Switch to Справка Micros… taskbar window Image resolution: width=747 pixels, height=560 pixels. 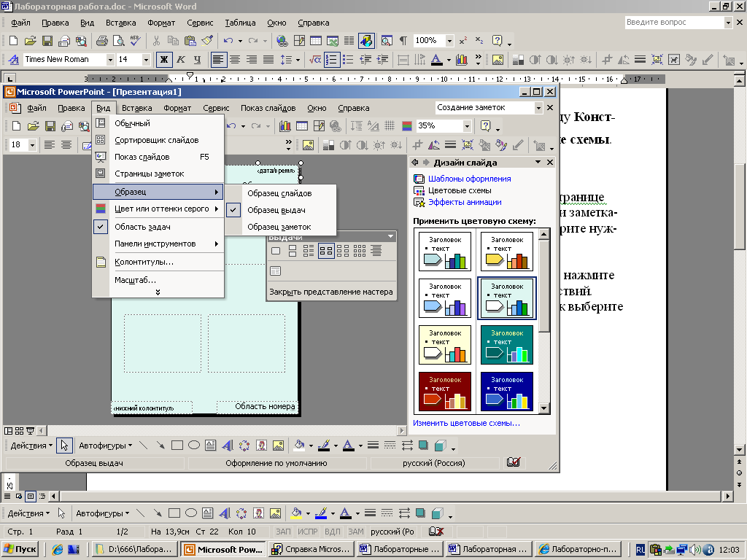click(x=311, y=549)
